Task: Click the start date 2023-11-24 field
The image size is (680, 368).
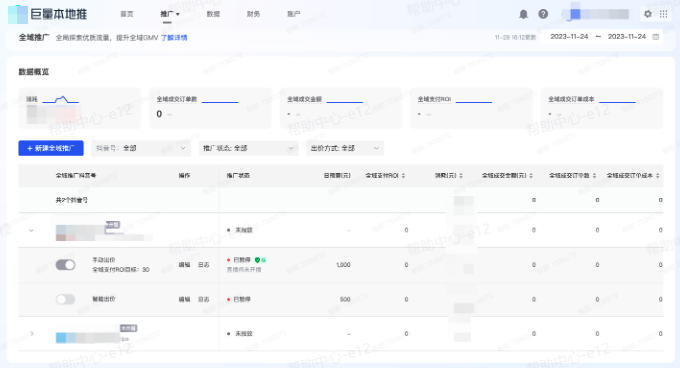Action: pos(569,37)
